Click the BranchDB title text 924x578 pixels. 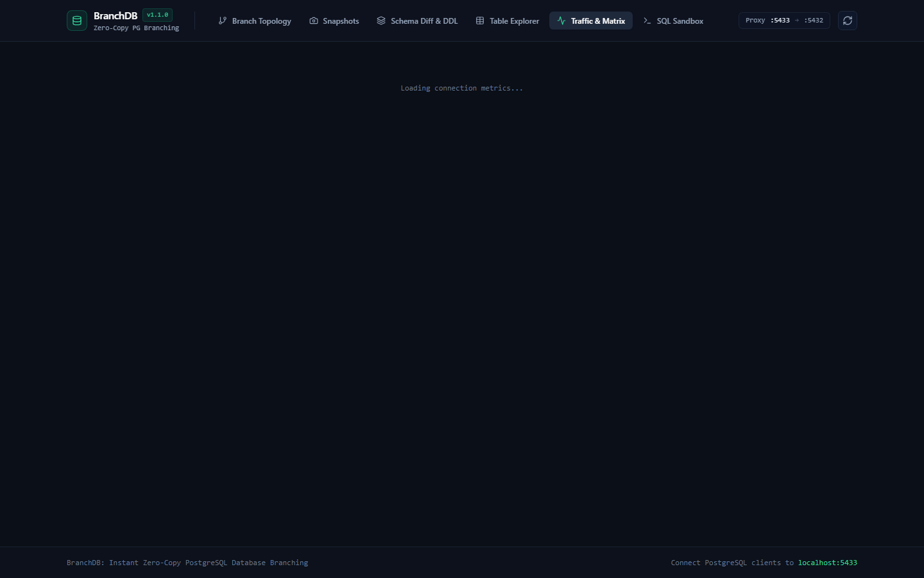pyautogui.click(x=116, y=15)
